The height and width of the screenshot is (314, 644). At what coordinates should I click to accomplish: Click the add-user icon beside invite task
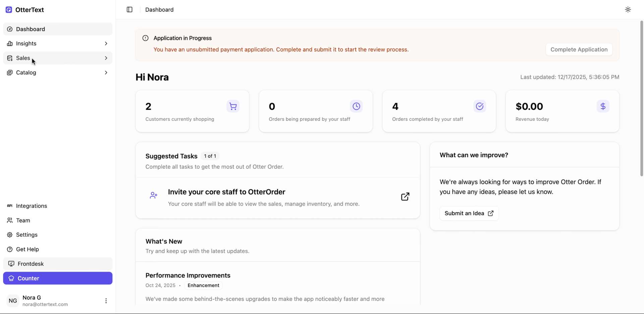pyautogui.click(x=154, y=195)
